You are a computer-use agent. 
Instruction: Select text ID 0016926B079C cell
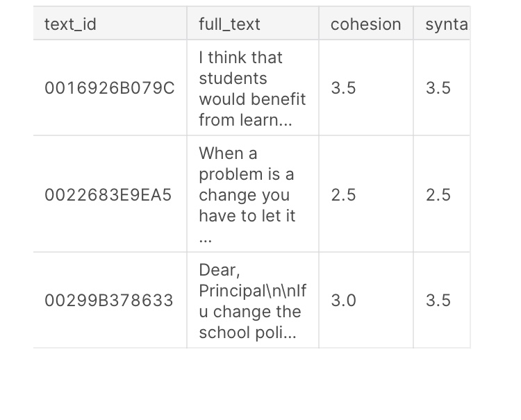click(x=110, y=88)
